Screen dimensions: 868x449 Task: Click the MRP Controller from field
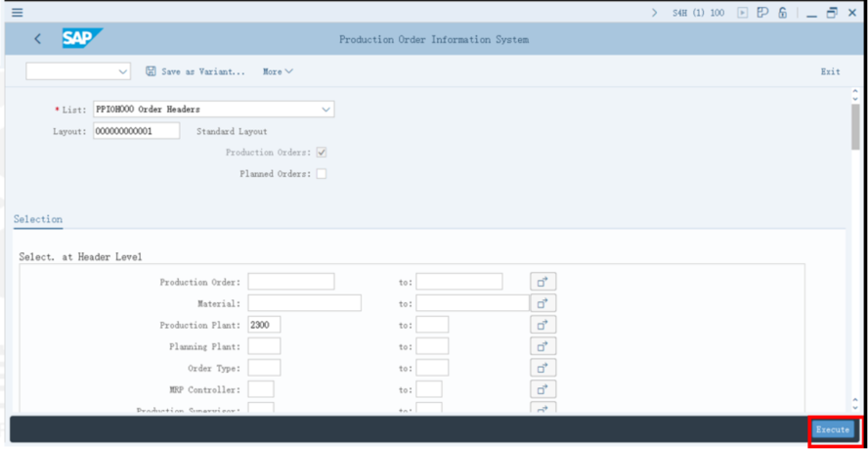pyautogui.click(x=261, y=389)
